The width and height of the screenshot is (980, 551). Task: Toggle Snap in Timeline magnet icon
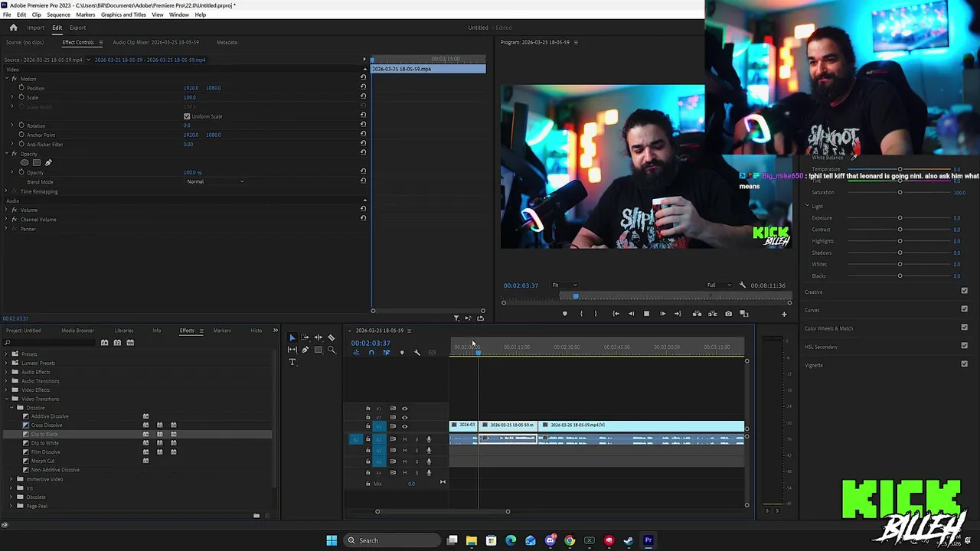pyautogui.click(x=371, y=353)
